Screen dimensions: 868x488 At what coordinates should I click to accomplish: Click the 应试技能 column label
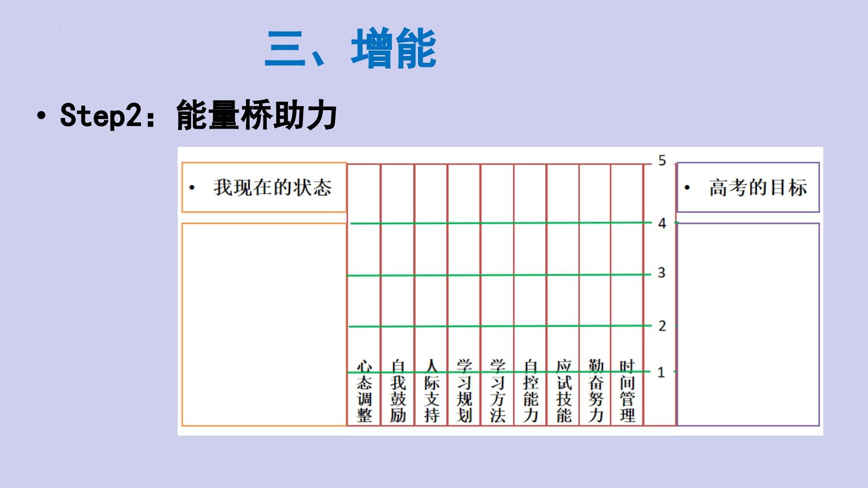pyautogui.click(x=564, y=392)
